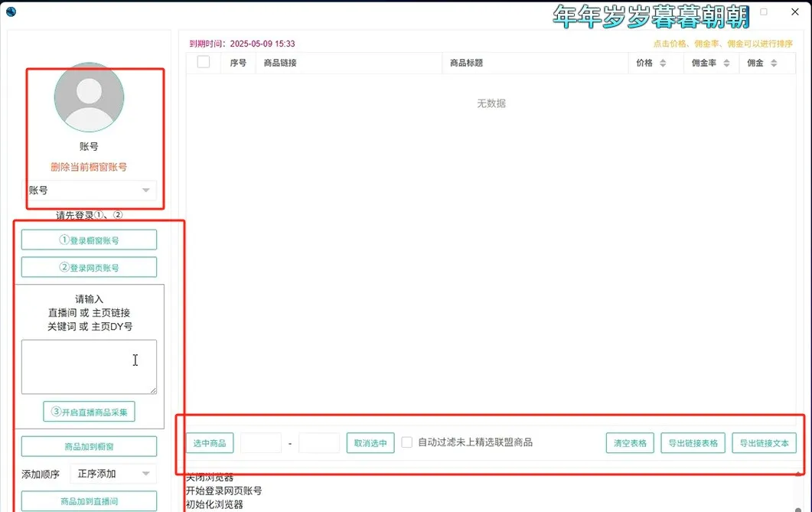Click the 清空表格 button
The width and height of the screenshot is (812, 512).
point(630,443)
